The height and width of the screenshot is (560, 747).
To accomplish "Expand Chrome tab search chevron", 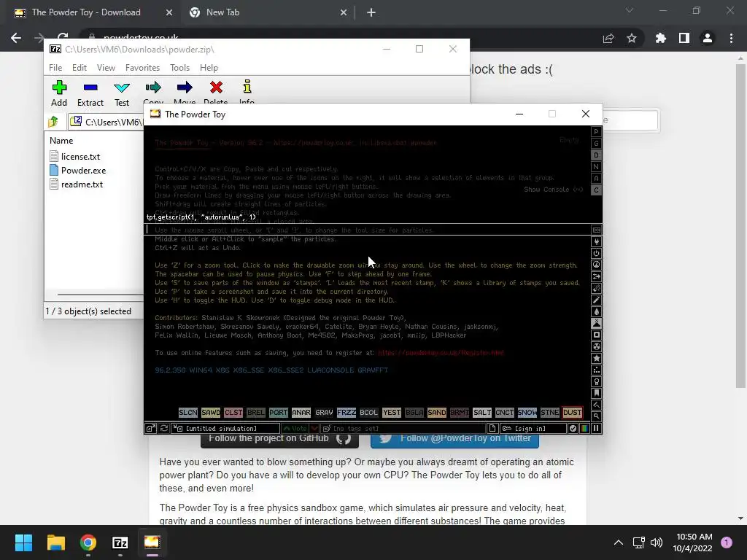I will 630,10.
